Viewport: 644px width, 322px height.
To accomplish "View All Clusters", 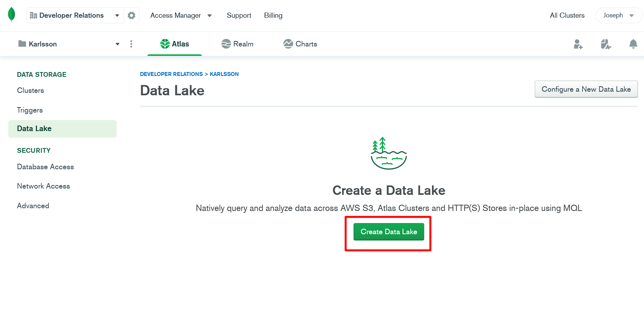I will [567, 15].
